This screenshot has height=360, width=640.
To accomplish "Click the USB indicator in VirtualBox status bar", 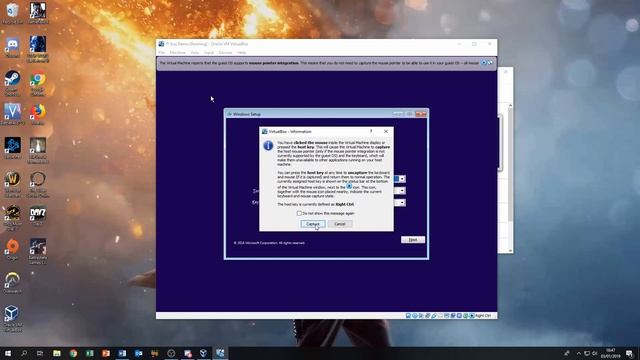I will [x=434, y=316].
